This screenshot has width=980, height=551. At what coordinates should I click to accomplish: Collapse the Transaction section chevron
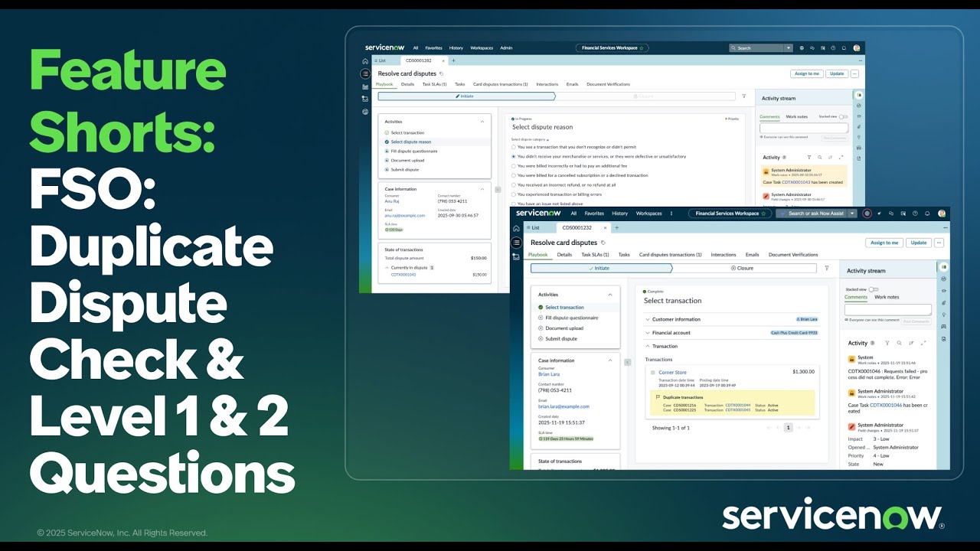pos(648,346)
